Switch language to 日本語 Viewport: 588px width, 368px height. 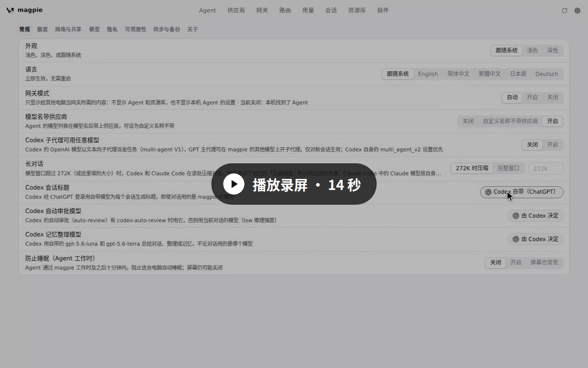(x=518, y=74)
